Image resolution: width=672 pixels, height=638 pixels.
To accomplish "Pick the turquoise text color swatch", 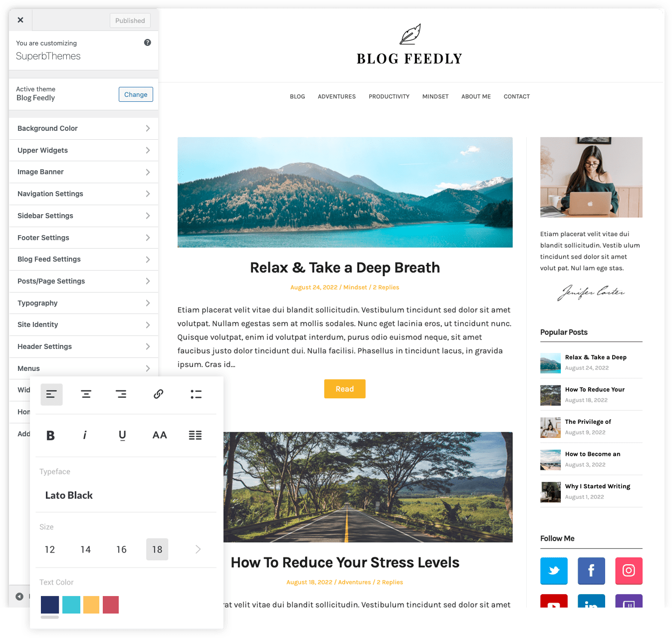I will click(x=71, y=605).
